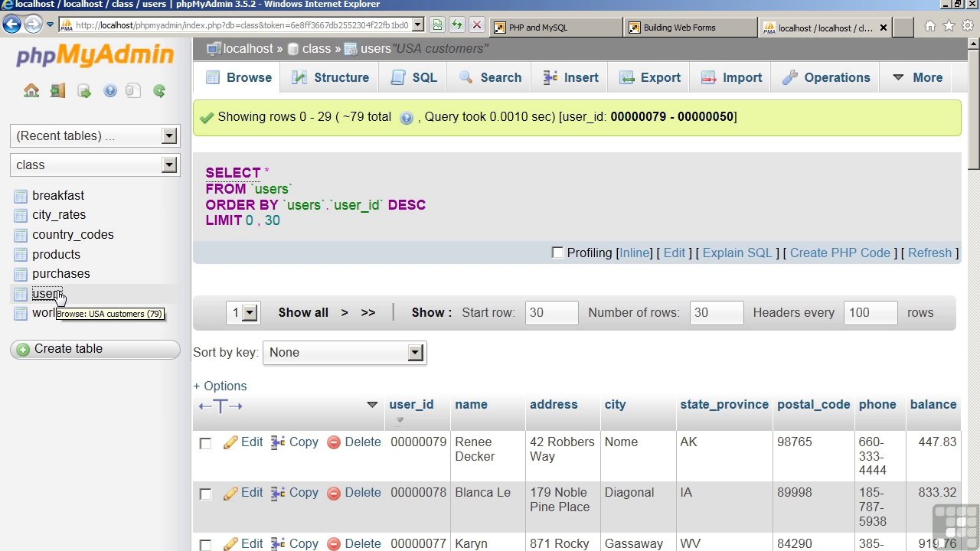The width and height of the screenshot is (980, 551).
Task: Open compatibility view icon beside address bar
Action: click(437, 25)
